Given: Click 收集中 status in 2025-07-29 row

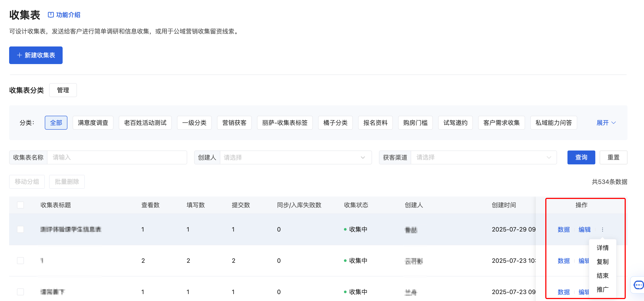Looking at the screenshot, I should pyautogui.click(x=355, y=229).
